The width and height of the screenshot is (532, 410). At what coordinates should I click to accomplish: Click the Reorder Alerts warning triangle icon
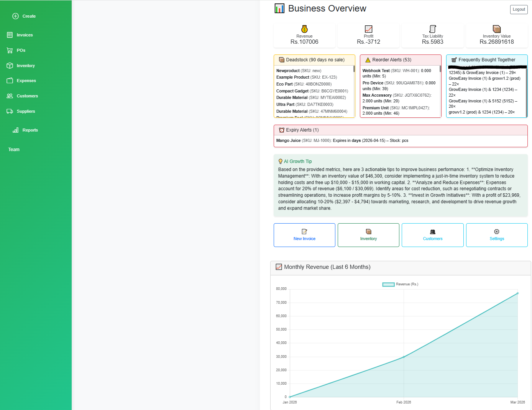coord(368,60)
